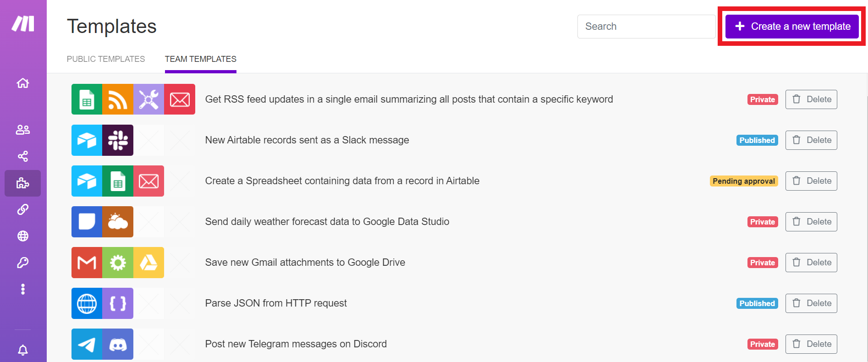Open Save new Gmail attachments template
This screenshot has width=868, height=362.
[305, 263]
